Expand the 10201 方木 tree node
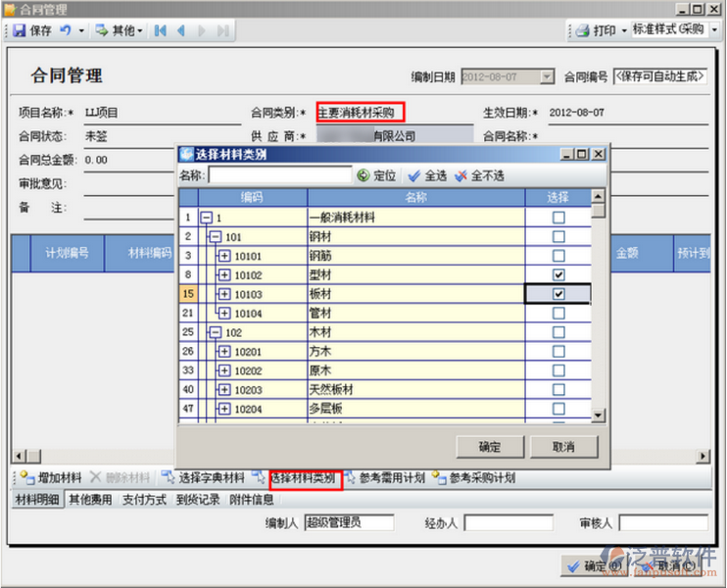 click(x=224, y=352)
